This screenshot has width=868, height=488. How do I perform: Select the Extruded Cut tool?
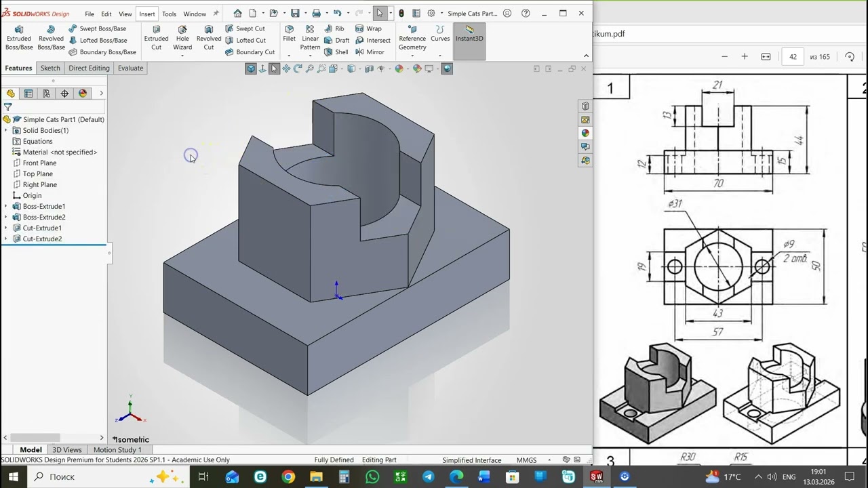pos(156,38)
